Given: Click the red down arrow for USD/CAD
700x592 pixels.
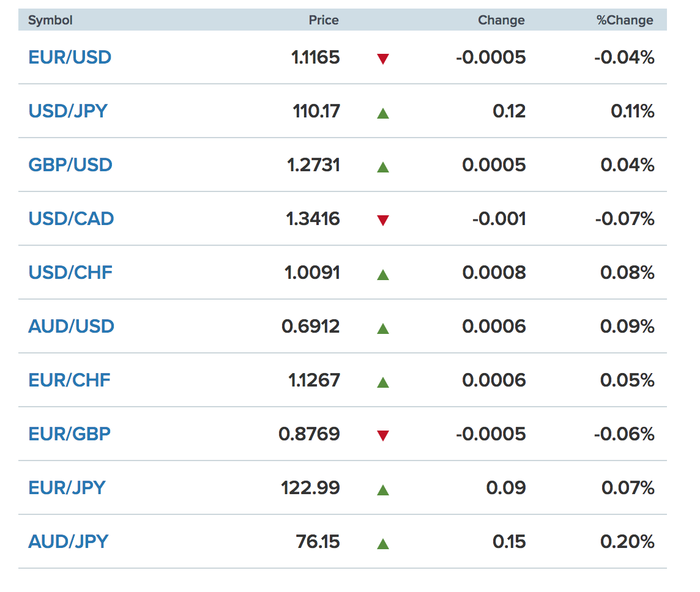Looking at the screenshot, I should pyautogui.click(x=382, y=220).
